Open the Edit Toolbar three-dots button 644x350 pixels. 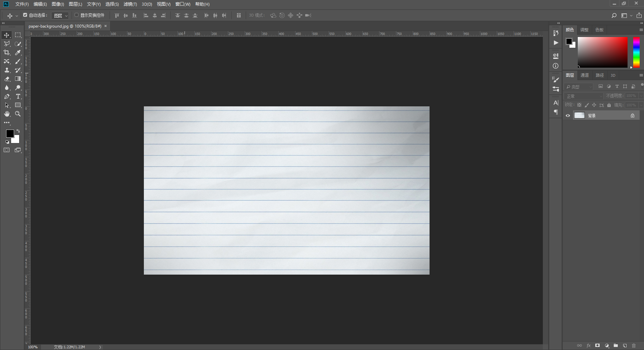pyautogui.click(x=7, y=123)
